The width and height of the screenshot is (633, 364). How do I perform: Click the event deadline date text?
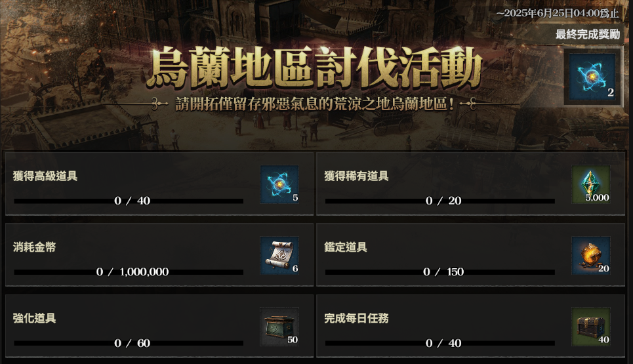click(x=558, y=13)
